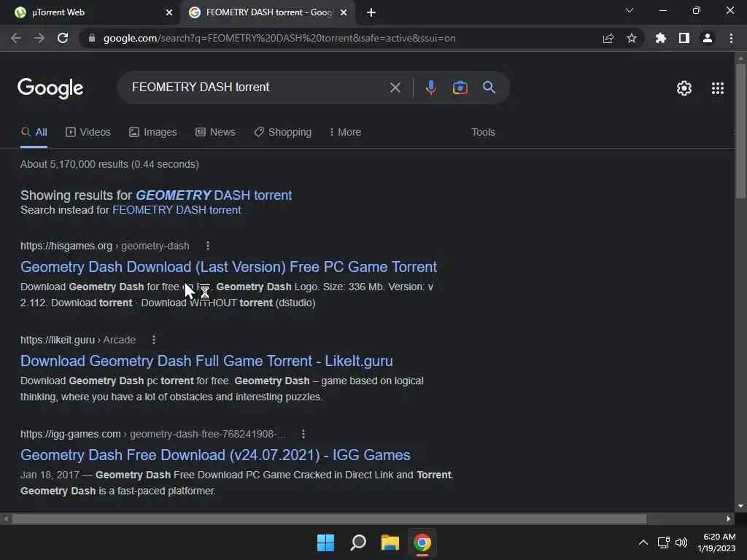Open options menu for igg-games.com result

(x=303, y=434)
